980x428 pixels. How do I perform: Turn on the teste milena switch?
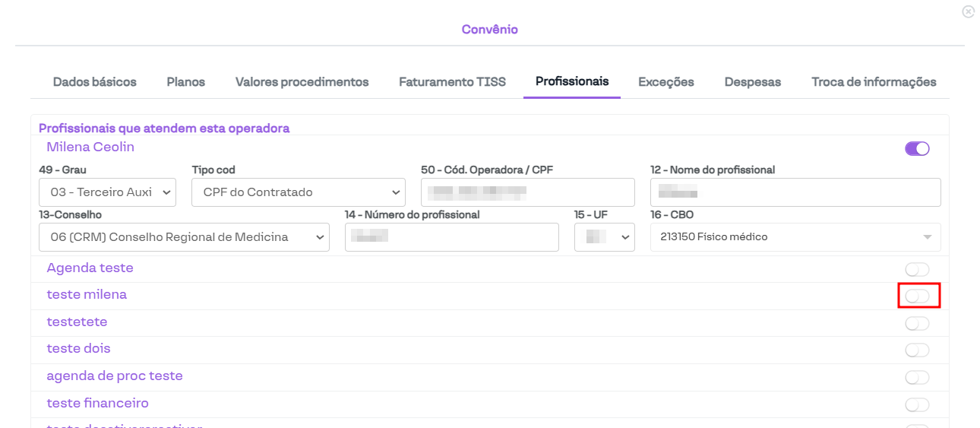[x=917, y=296]
